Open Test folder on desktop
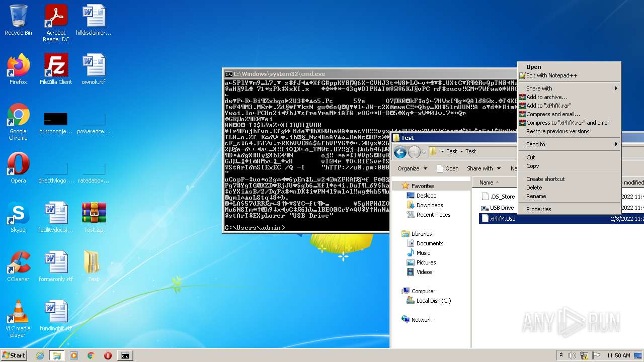The height and width of the screenshot is (362, 644). [x=94, y=266]
